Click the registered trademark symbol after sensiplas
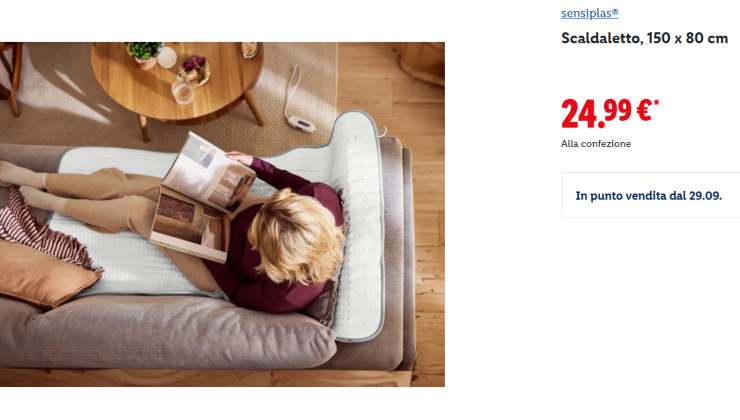 pos(615,11)
